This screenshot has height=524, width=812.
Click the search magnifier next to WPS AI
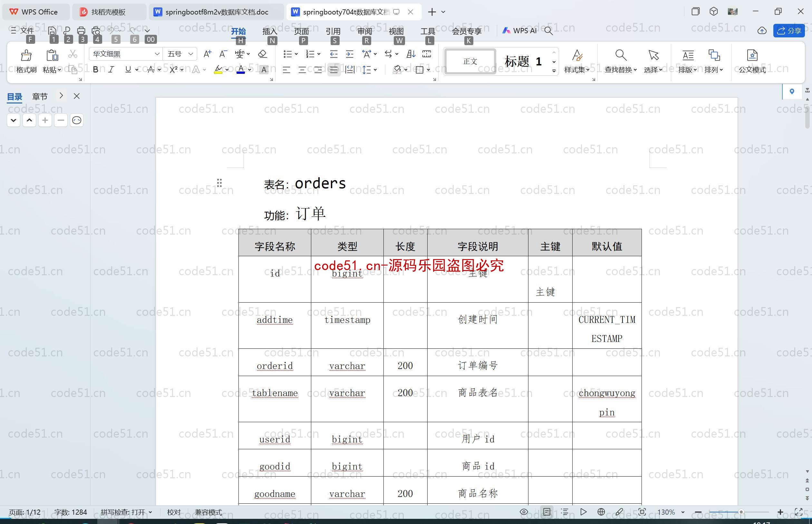pyautogui.click(x=548, y=31)
